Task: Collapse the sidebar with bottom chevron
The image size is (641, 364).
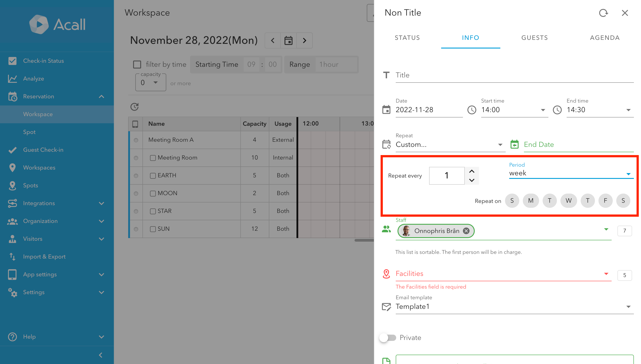Action: [x=101, y=355]
